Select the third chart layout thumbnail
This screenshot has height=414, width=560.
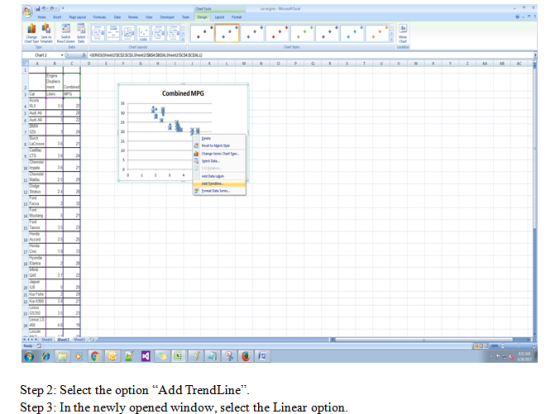point(128,33)
